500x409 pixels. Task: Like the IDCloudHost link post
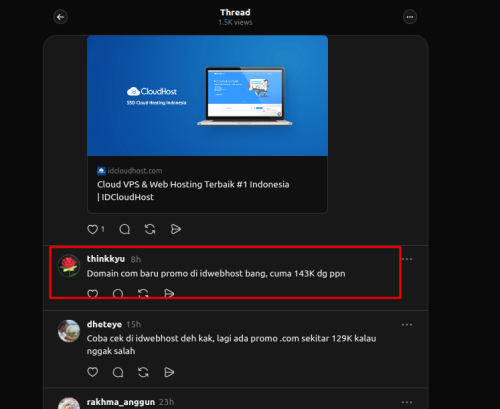click(x=92, y=229)
